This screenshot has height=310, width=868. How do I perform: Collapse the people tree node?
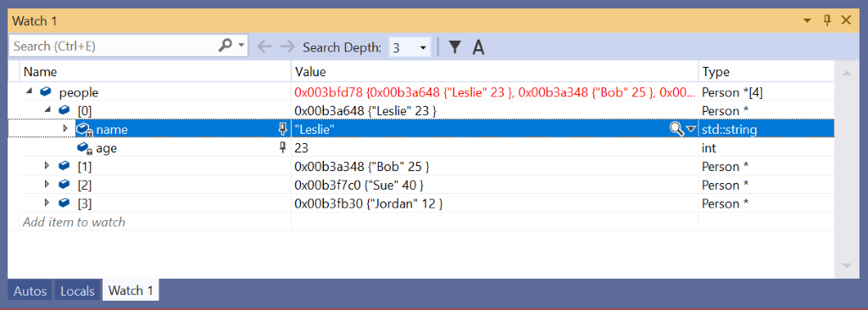30,91
